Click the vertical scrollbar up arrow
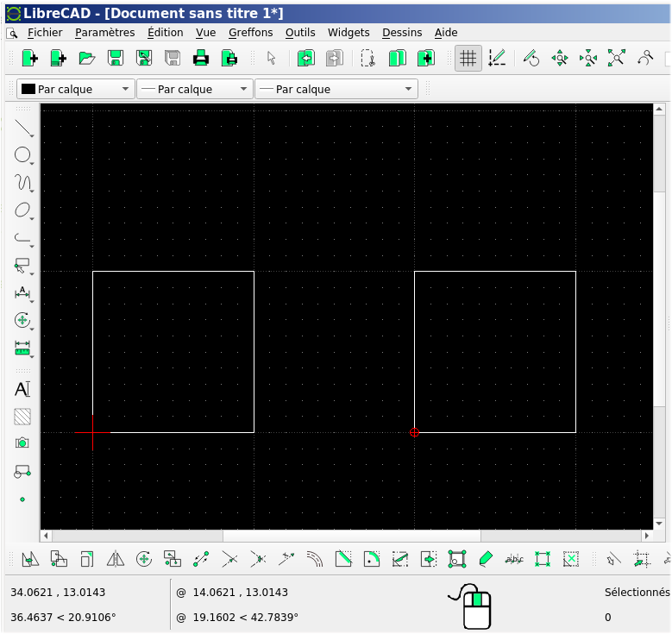This screenshot has height=634, width=672. 659,109
